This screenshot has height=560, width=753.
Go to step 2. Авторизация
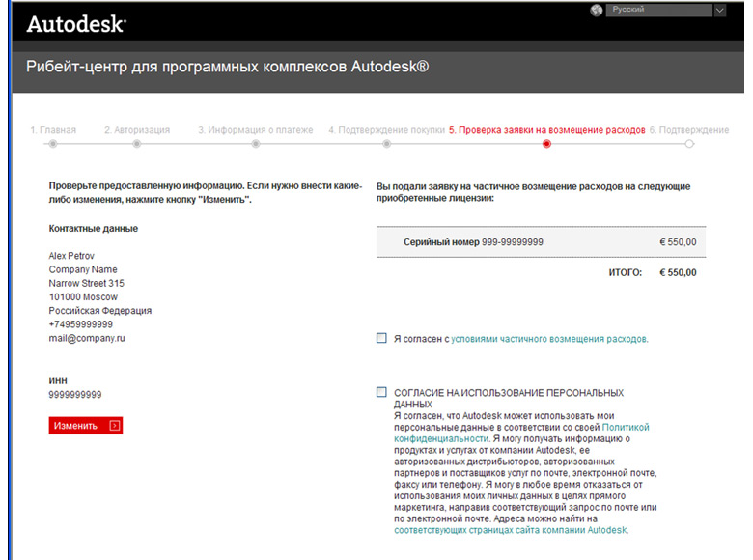pyautogui.click(x=137, y=130)
